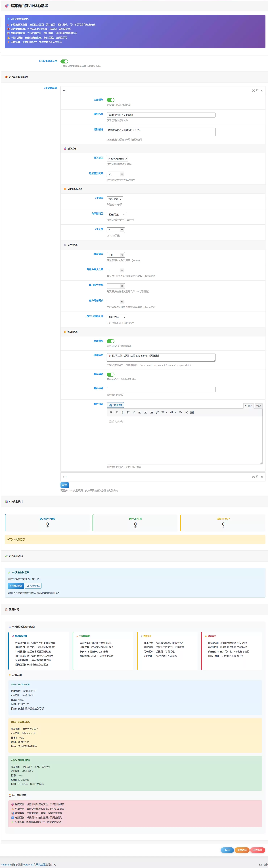Open the VIP等级 dropdown showing 黄金会员
Viewport: 268px width, 868px height.
tap(115, 199)
